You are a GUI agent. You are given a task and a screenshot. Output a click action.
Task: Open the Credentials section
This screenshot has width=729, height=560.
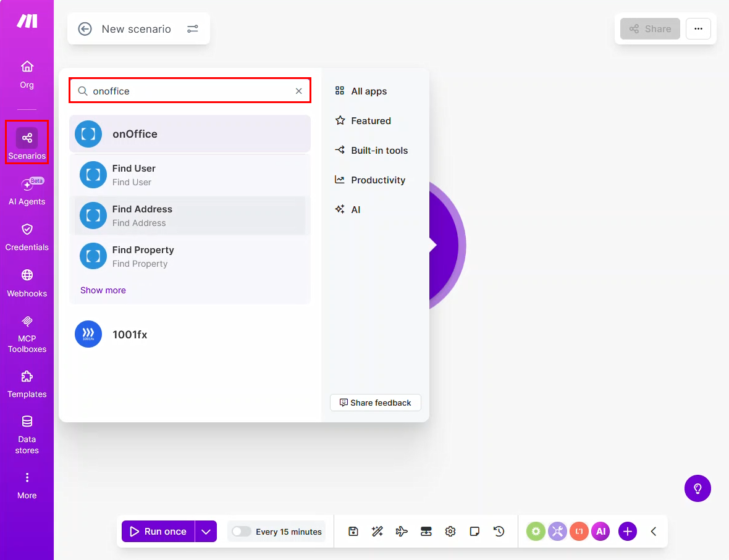[x=27, y=237]
